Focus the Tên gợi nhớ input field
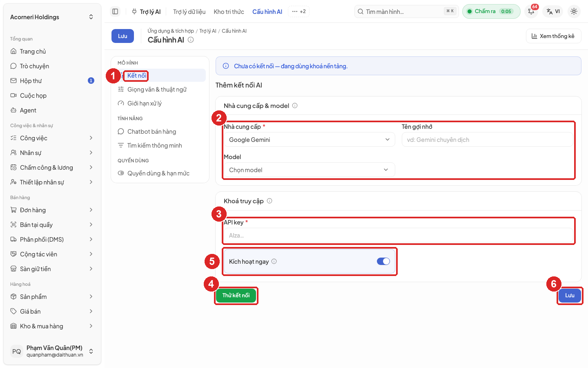 [488, 140]
